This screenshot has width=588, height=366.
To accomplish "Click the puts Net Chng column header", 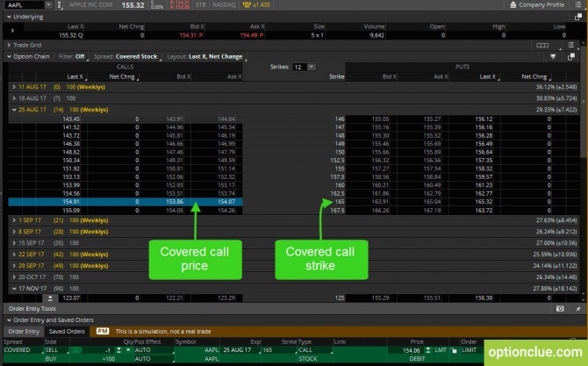I will tap(534, 76).
